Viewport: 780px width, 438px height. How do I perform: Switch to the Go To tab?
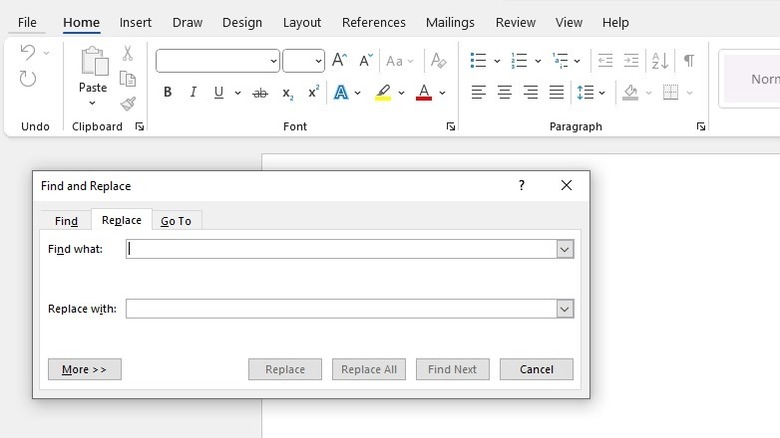pyautogui.click(x=176, y=221)
